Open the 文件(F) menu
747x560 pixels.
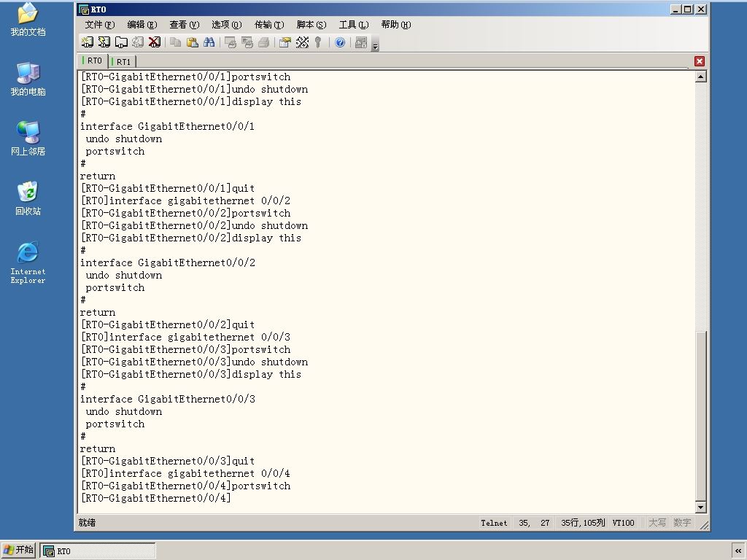99,24
